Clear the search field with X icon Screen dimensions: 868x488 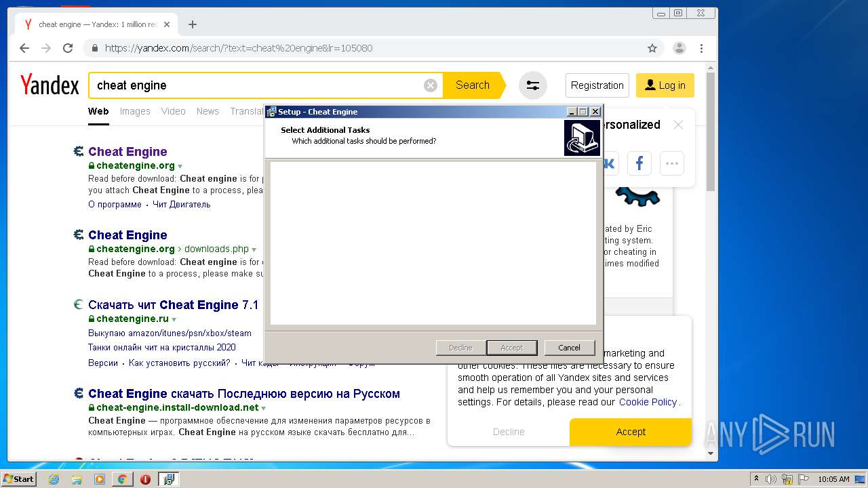click(x=430, y=85)
